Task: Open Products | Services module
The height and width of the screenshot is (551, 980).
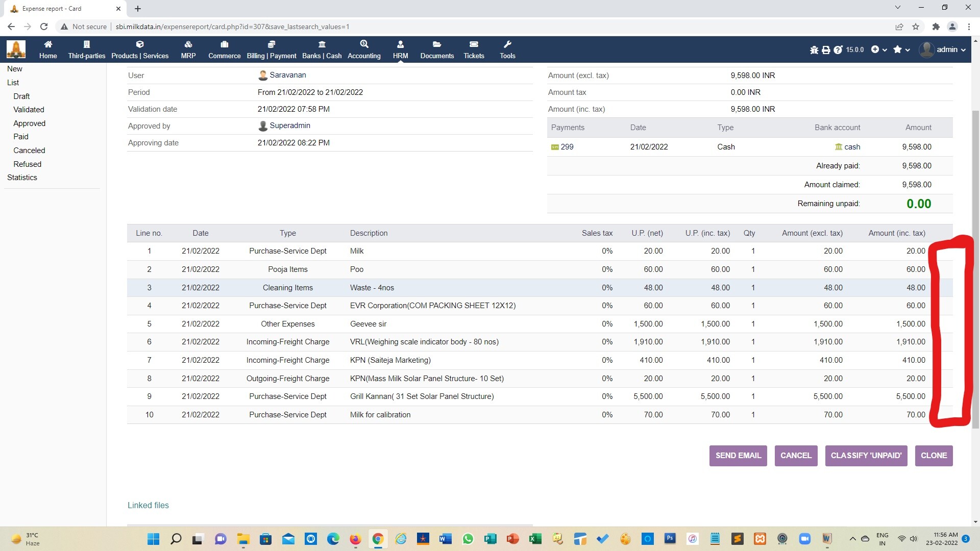Action: click(140, 49)
